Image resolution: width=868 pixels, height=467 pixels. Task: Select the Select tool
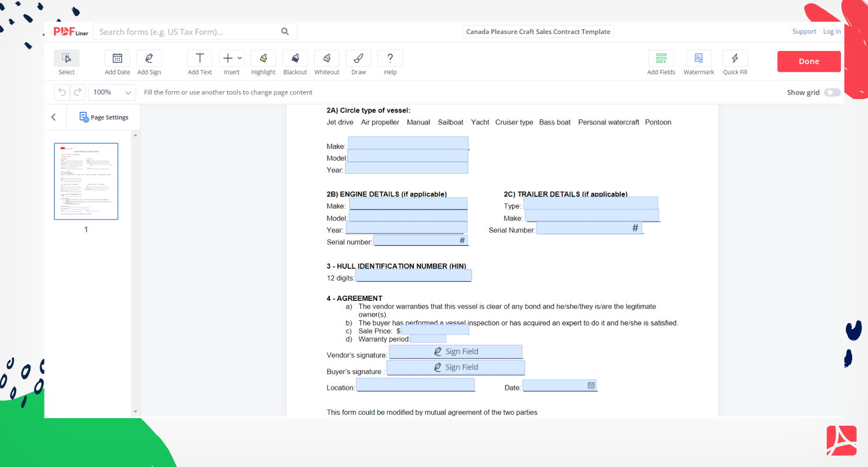[67, 62]
